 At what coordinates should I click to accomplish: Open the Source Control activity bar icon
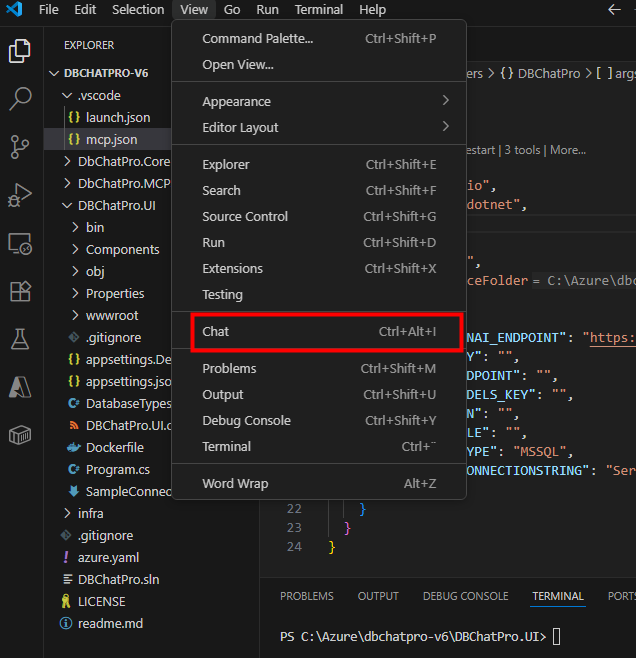coord(20,147)
